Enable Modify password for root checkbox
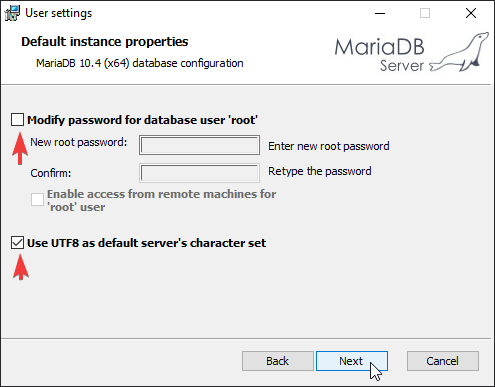The width and height of the screenshot is (495, 387). (17, 119)
